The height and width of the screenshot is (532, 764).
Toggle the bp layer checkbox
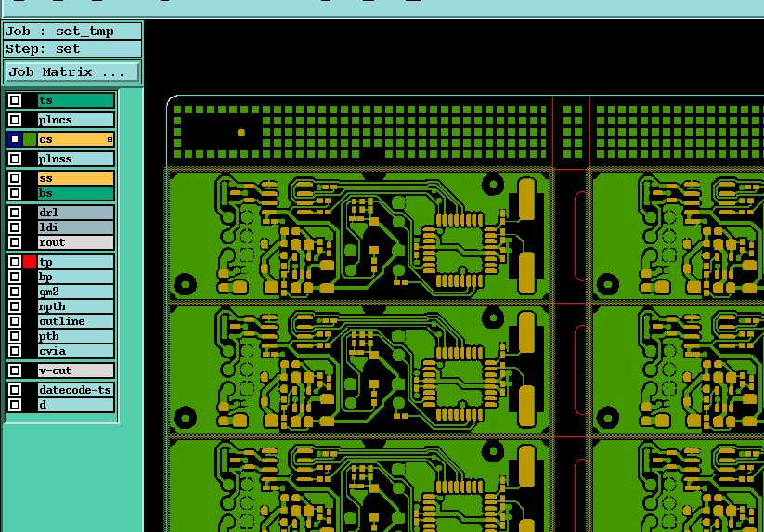pyautogui.click(x=15, y=277)
